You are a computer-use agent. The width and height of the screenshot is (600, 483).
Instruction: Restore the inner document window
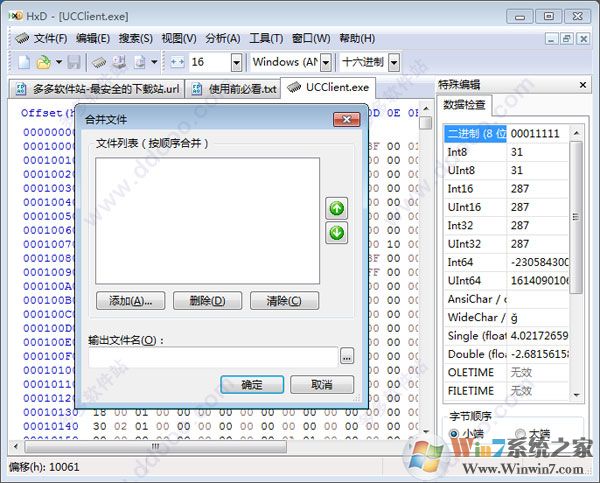pyautogui.click(x=567, y=39)
